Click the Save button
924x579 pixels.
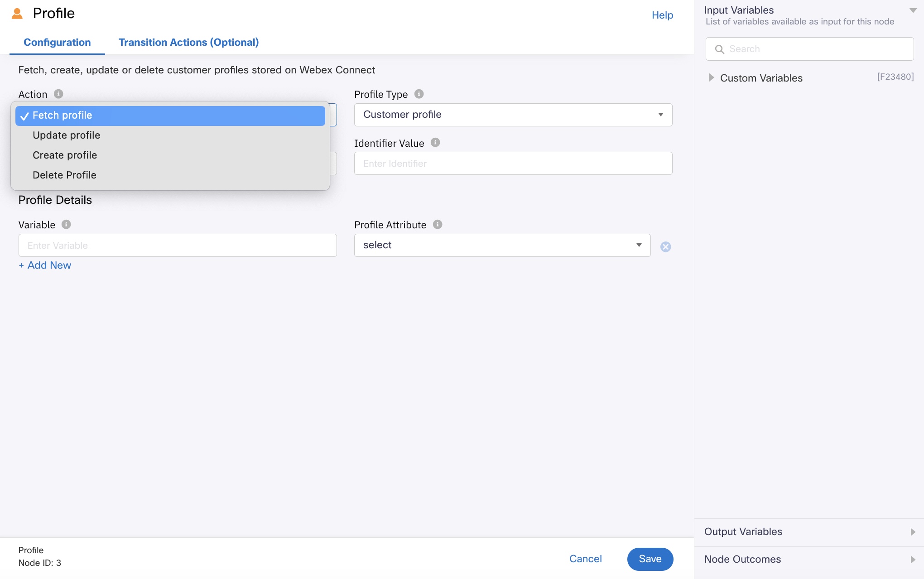650,558
